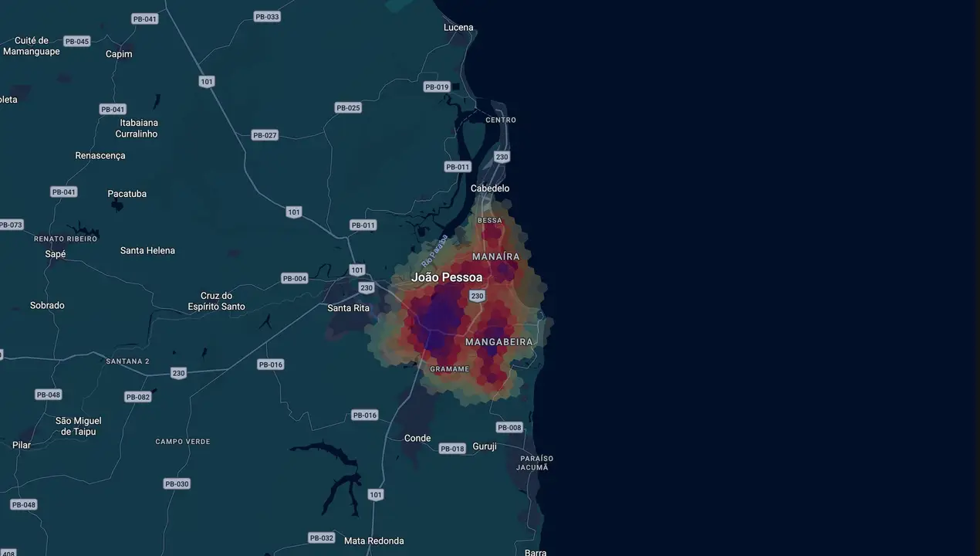This screenshot has width=980, height=556.
Task: Click the PB-082 road shield
Action: [138, 398]
